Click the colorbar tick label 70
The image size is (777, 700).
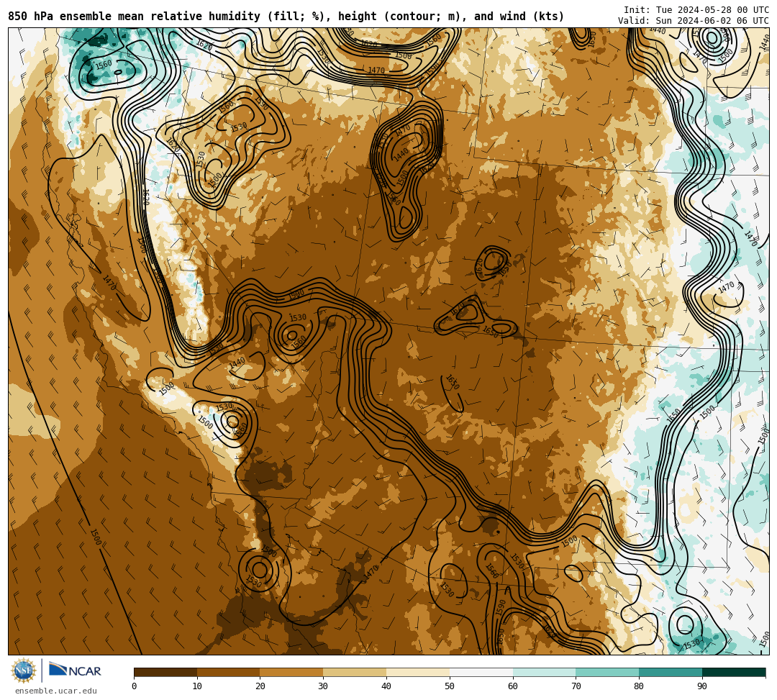click(x=576, y=686)
